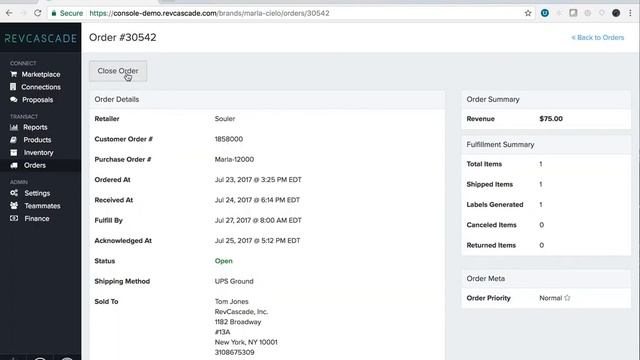Click the dark profile avatar icon

pos(616,13)
